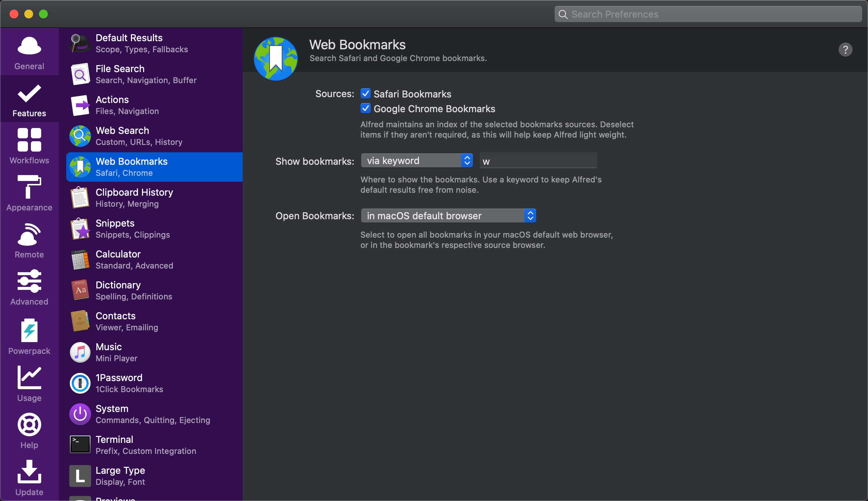Select Actions feature row
This screenshot has width=868, height=501.
[154, 105]
